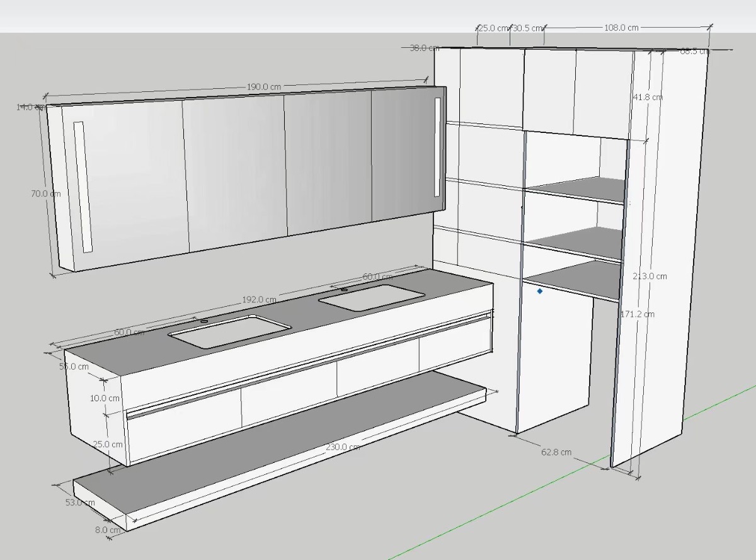Click the 108.0 cm top dimension label
The width and height of the screenshot is (756, 560).
(x=621, y=28)
